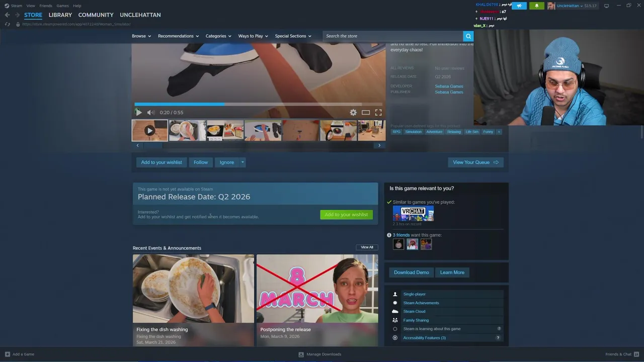Go back with the navigation arrow
The width and height of the screenshot is (644, 362).
(7, 15)
